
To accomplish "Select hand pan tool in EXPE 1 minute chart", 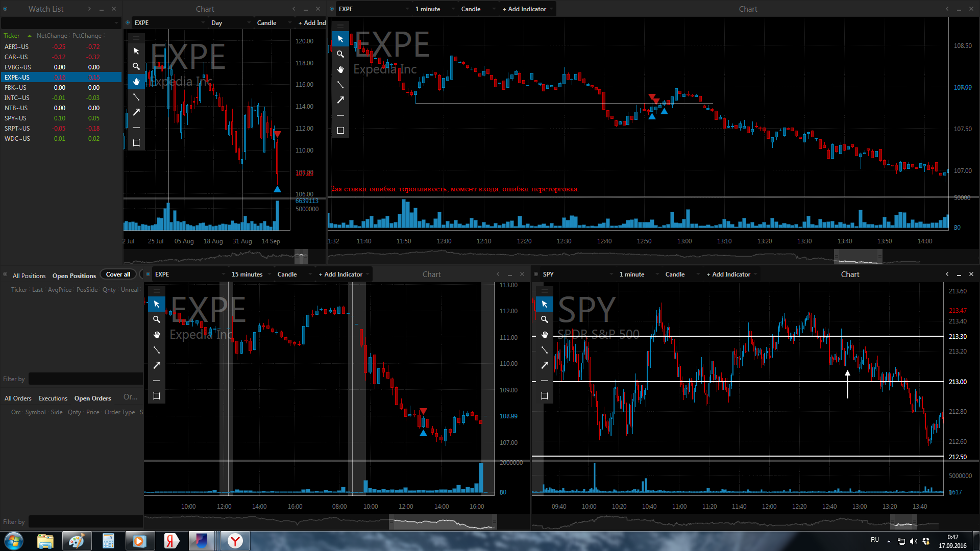I will click(x=340, y=69).
